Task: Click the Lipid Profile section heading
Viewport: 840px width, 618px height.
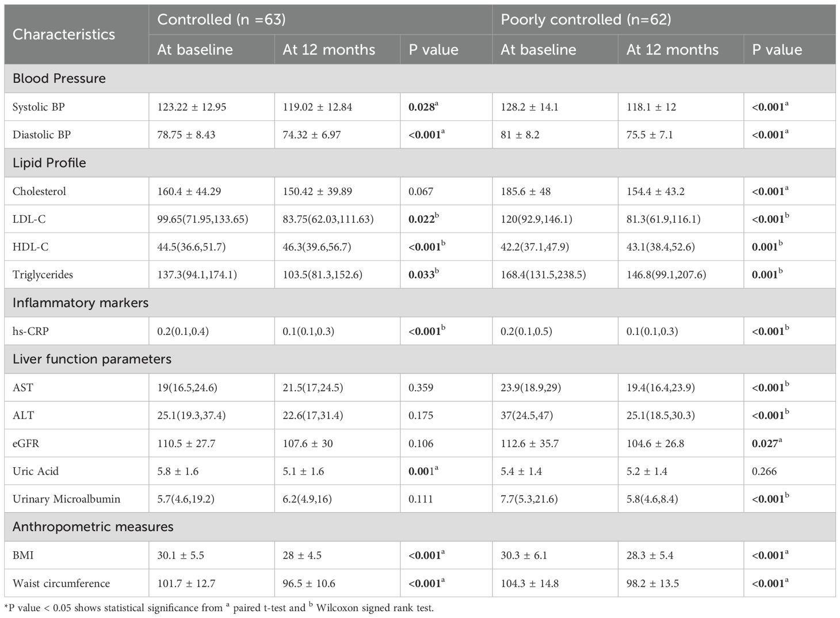Action: [x=49, y=163]
